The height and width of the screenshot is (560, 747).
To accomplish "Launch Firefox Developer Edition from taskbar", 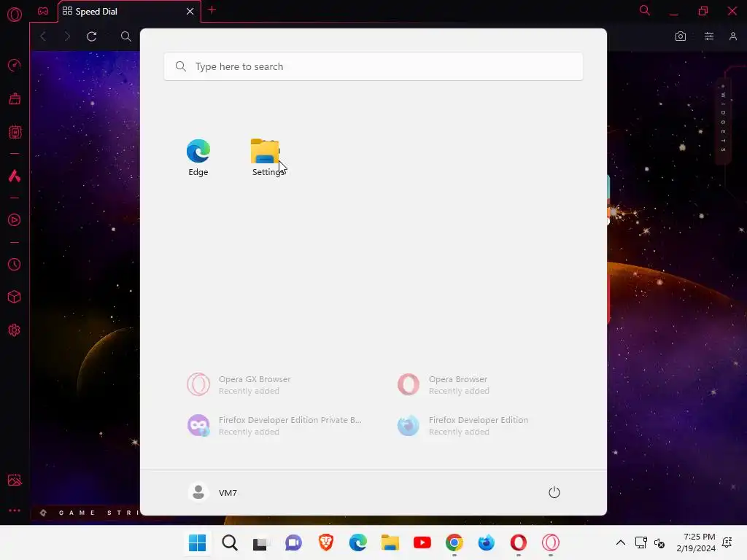I will (487, 542).
